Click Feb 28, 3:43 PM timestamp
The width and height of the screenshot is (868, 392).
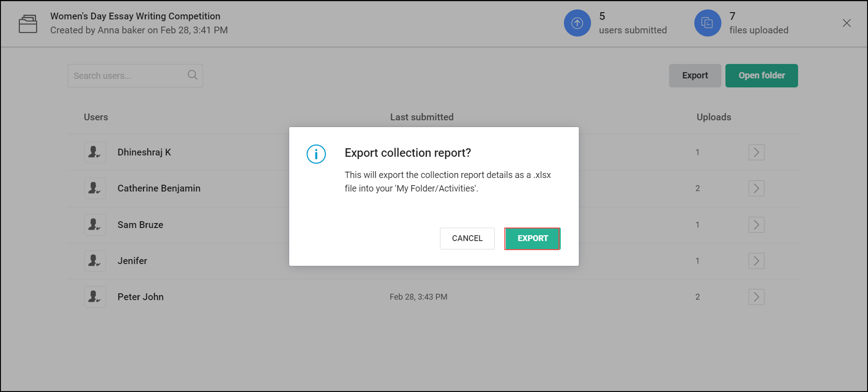point(419,297)
